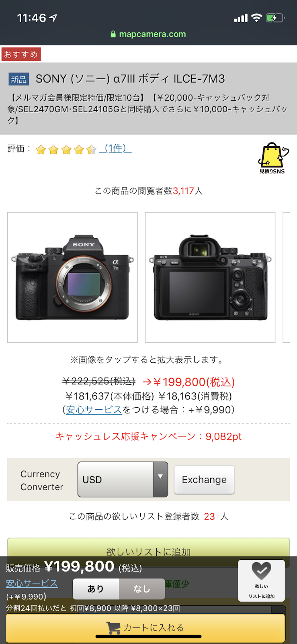Tap the Wi-Fi status icon
The width and height of the screenshot is (297, 644).
coord(256,18)
